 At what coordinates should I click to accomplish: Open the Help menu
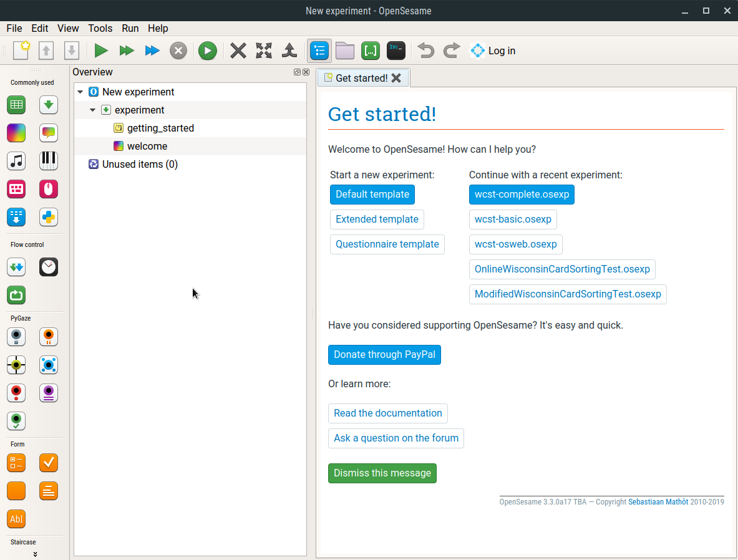pos(158,28)
